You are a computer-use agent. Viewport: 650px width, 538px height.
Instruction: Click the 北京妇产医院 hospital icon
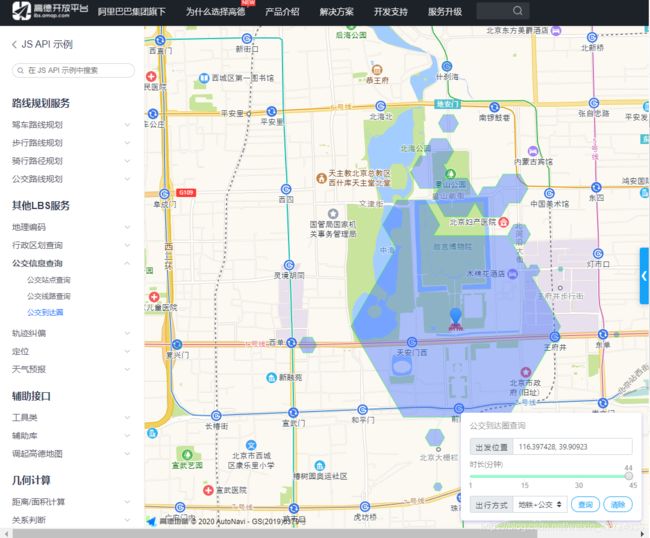503,222
